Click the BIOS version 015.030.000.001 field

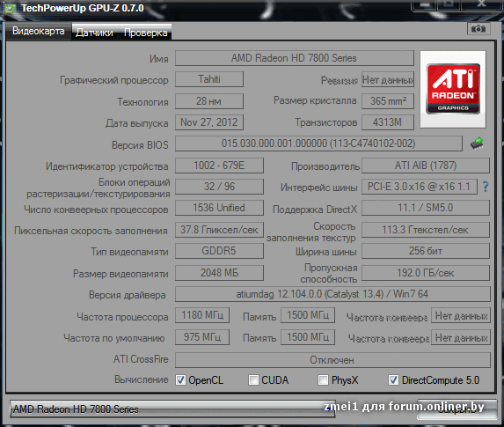pos(318,144)
